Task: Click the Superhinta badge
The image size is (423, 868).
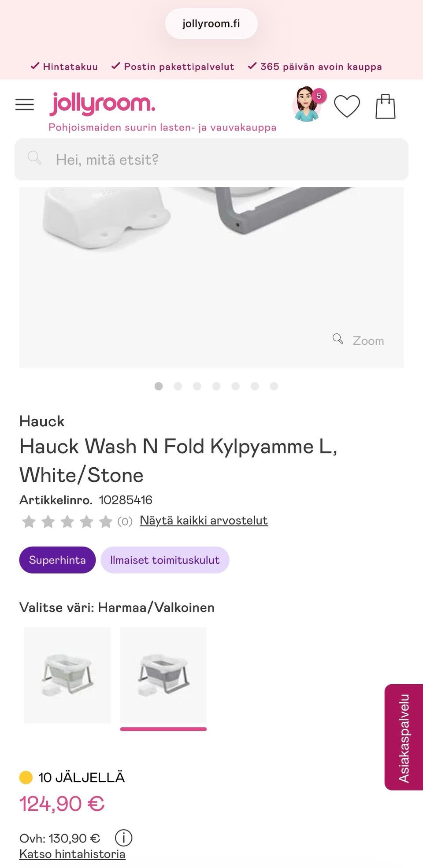Action: pos(57,560)
